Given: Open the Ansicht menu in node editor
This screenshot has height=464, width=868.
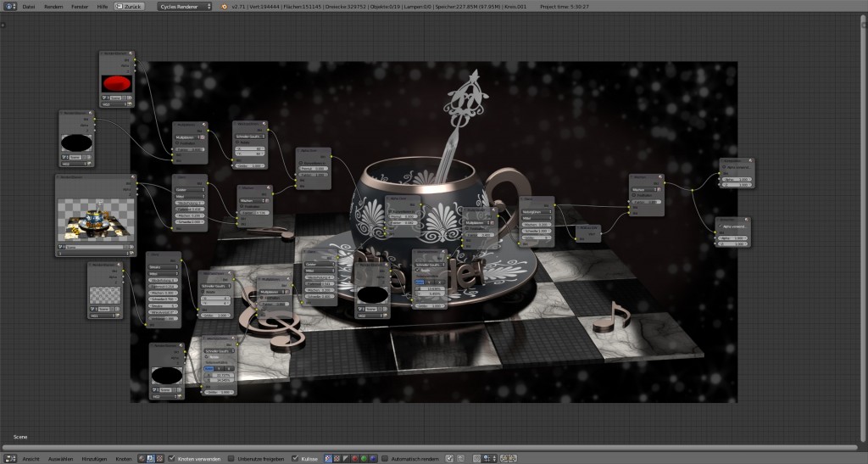Looking at the screenshot, I should point(31,458).
